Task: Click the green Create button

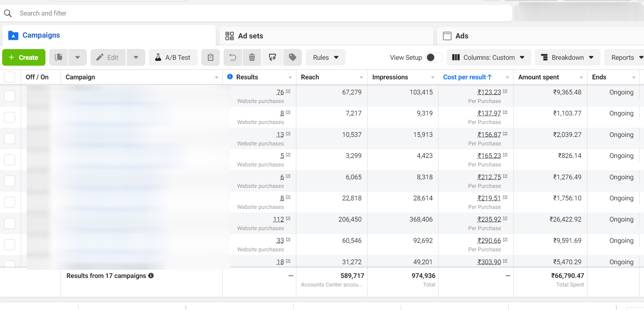Action: pos(24,57)
